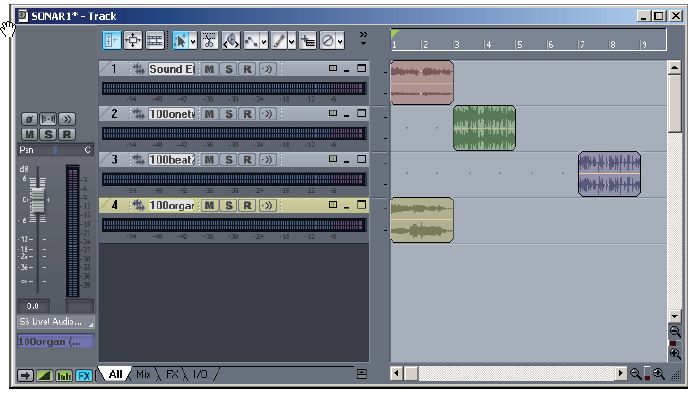Click the fit-project-to-window crosshair icon
698x401 pixels.
tap(133, 41)
